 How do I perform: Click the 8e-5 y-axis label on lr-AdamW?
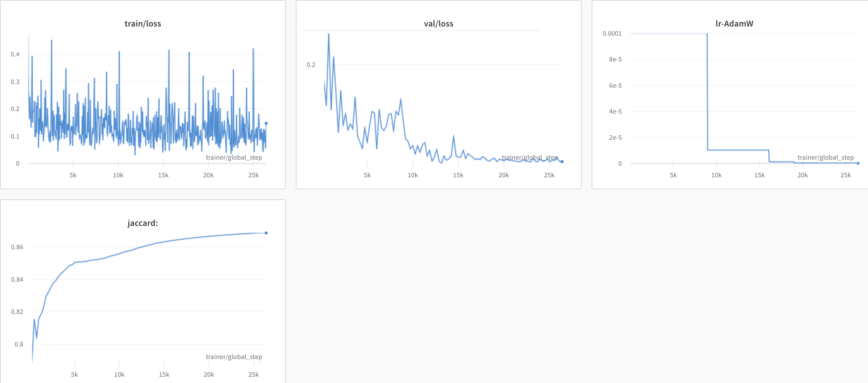click(x=615, y=59)
